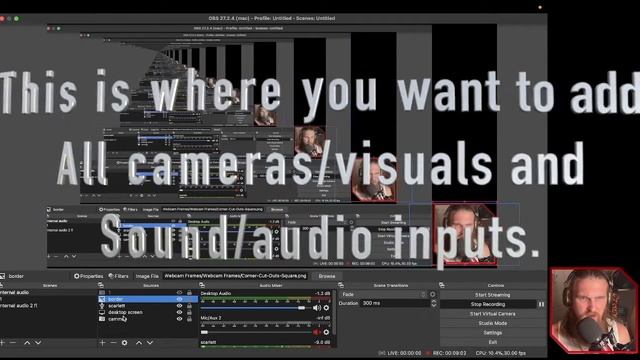Click the CPU usage status text

click(x=500, y=353)
